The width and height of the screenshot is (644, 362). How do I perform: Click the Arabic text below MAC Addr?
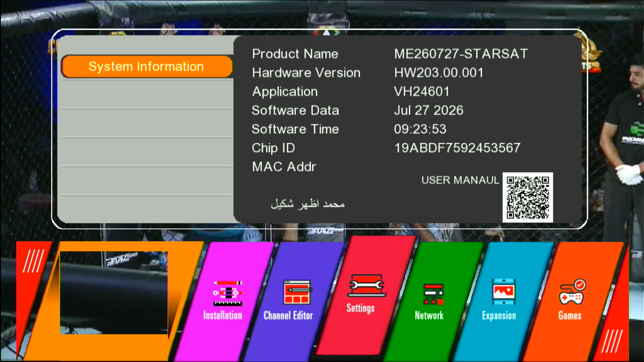click(x=308, y=203)
